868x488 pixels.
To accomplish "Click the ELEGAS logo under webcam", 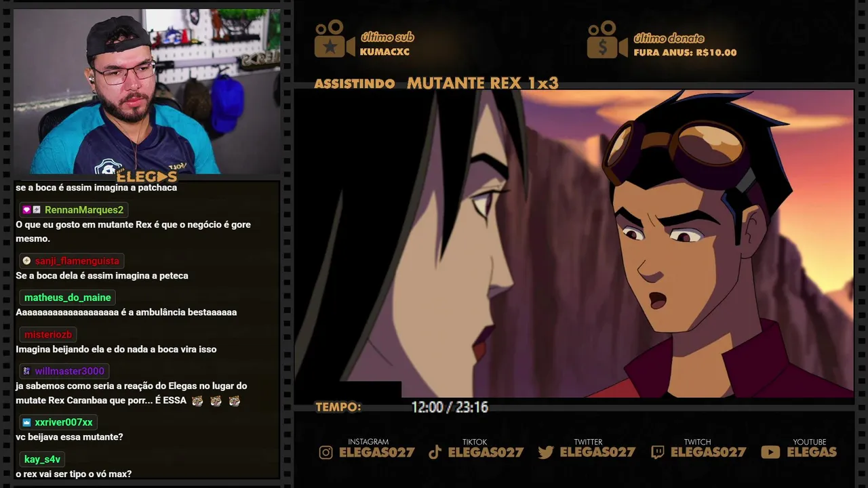I will tap(146, 177).
